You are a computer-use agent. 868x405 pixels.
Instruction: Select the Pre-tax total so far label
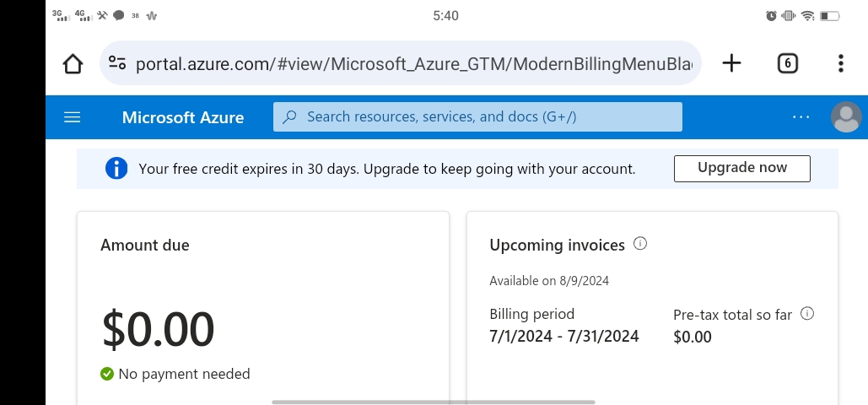(732, 315)
